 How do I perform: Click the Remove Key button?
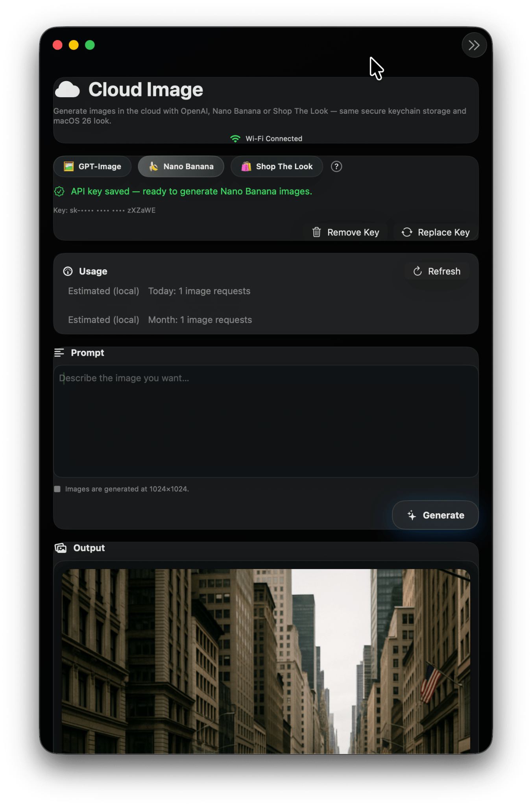coord(345,232)
